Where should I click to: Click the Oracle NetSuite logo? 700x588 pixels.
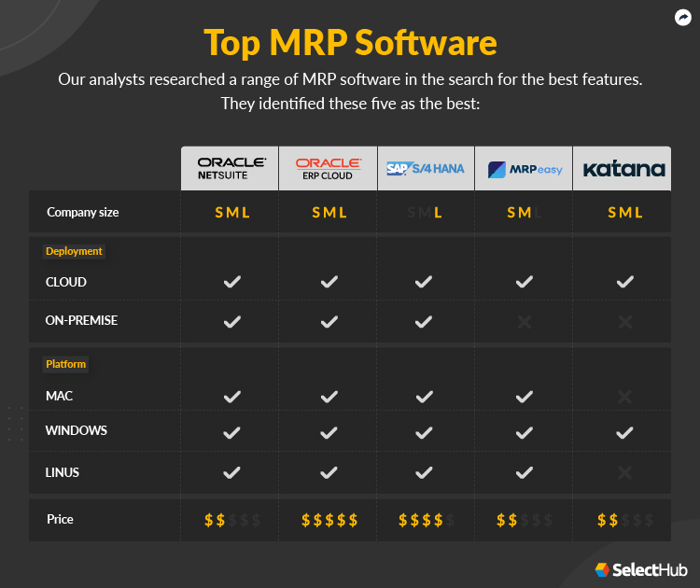coord(231,169)
